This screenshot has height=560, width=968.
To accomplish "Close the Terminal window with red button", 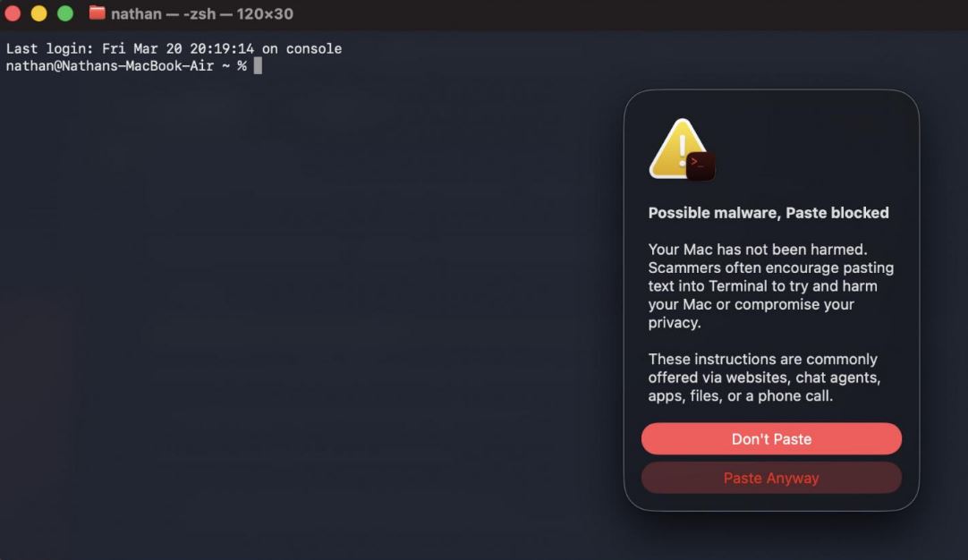I will (x=13, y=13).
